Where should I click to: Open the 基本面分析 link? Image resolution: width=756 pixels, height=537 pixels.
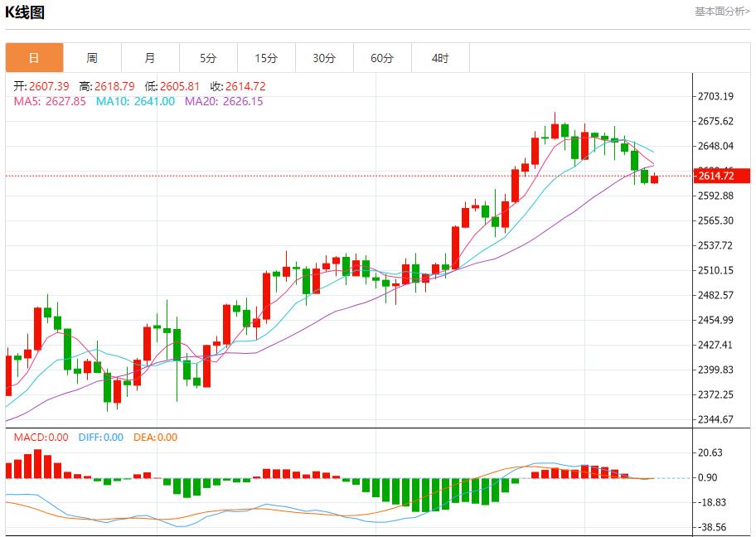pyautogui.click(x=722, y=12)
